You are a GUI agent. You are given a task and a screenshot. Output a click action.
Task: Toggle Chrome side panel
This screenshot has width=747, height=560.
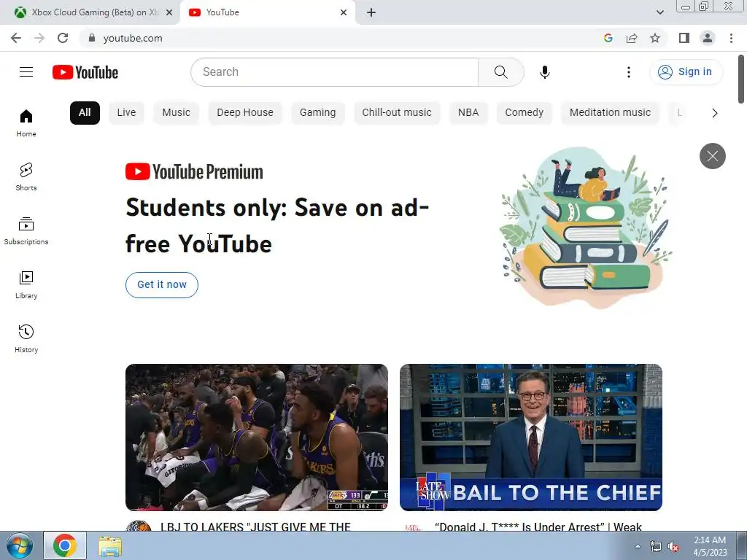coord(684,38)
